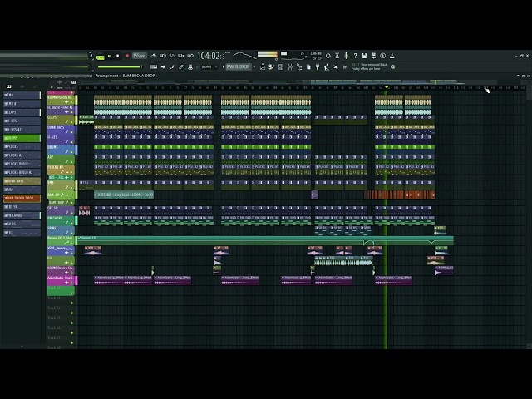Click the Param EQ automation clip

click(266, 240)
